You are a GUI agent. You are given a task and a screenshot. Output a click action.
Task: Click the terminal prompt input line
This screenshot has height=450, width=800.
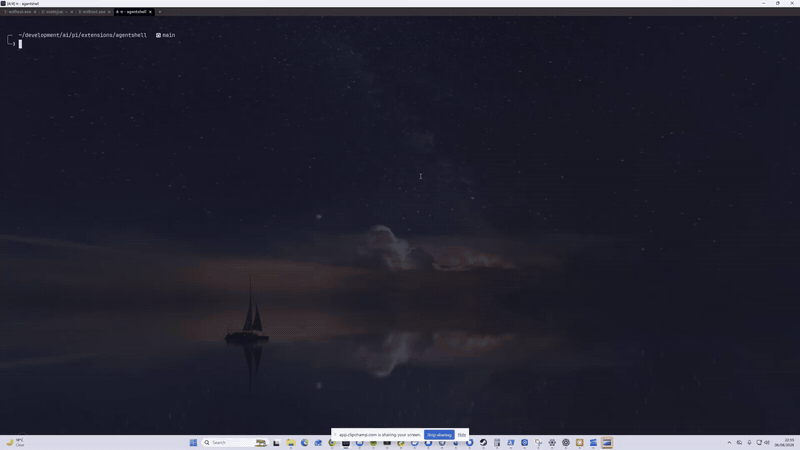[x=20, y=44]
